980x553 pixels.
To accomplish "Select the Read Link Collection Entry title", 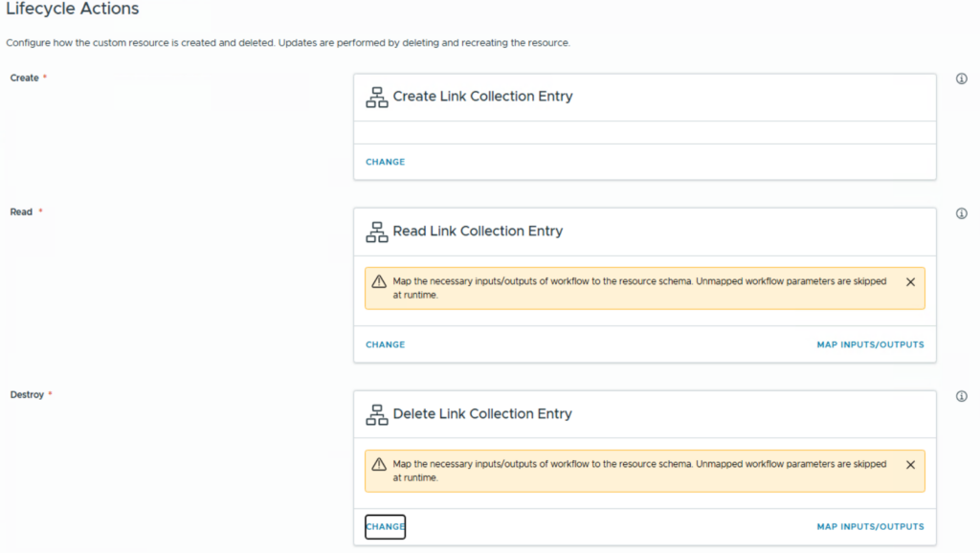I will click(x=478, y=231).
